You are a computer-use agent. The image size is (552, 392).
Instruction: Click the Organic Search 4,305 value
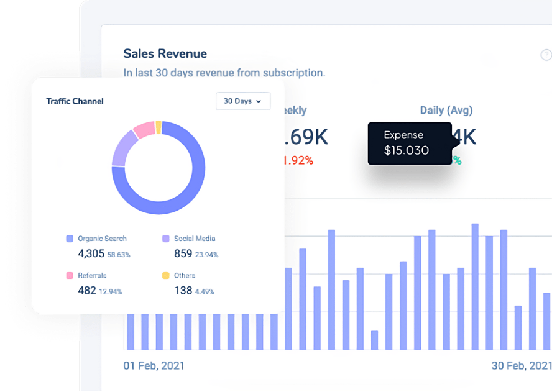(x=91, y=253)
